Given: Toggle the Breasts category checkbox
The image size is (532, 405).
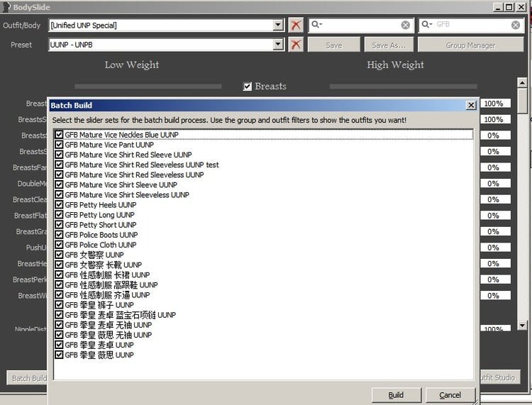Looking at the screenshot, I should [248, 87].
